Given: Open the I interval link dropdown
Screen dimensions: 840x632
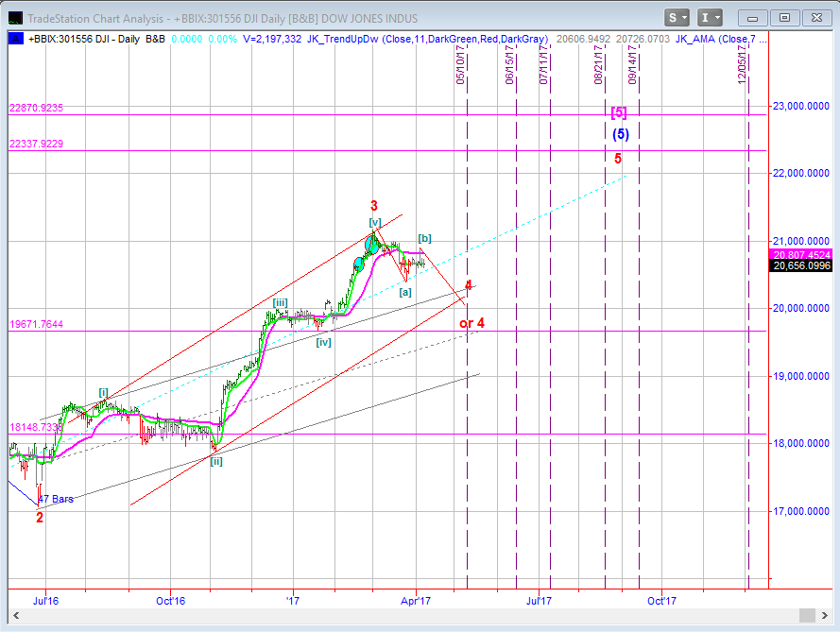Looking at the screenshot, I should tap(710, 18).
